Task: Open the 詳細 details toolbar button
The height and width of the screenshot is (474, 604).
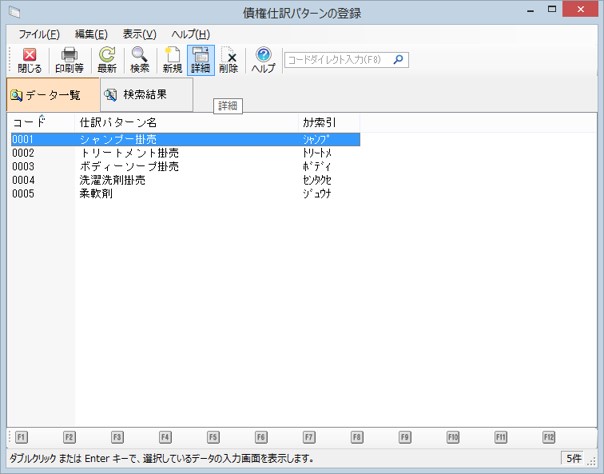Action: tap(201, 60)
